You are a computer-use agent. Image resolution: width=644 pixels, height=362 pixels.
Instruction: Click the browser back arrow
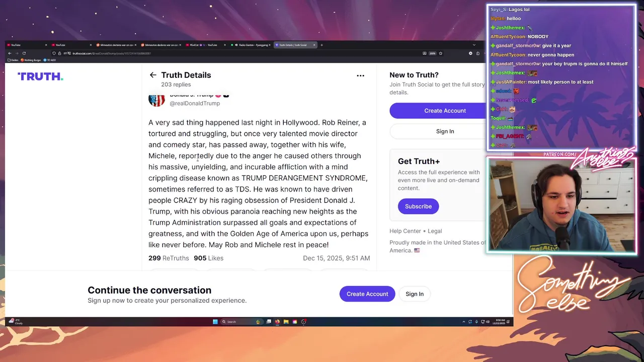[10, 53]
